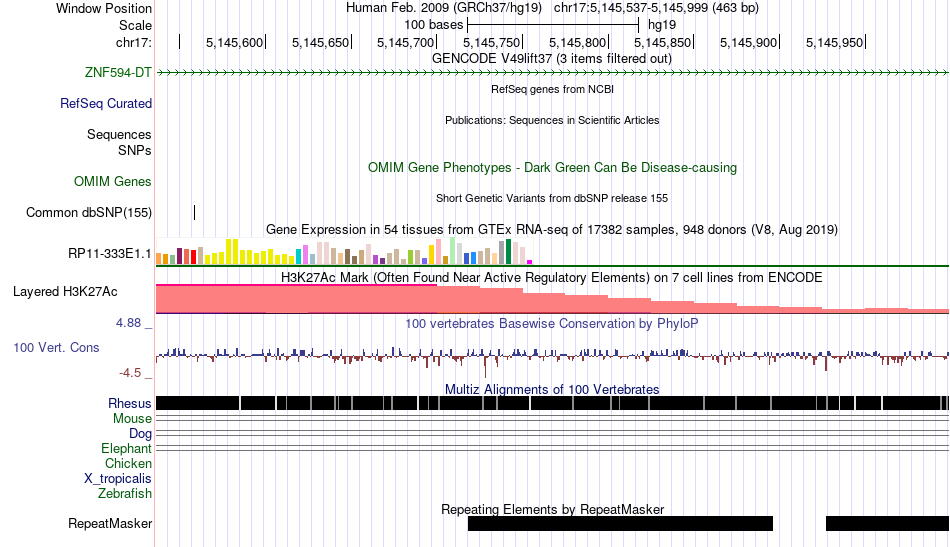Select the 100 Vert. Cons label
This screenshot has height=547, width=950.
click(x=56, y=348)
